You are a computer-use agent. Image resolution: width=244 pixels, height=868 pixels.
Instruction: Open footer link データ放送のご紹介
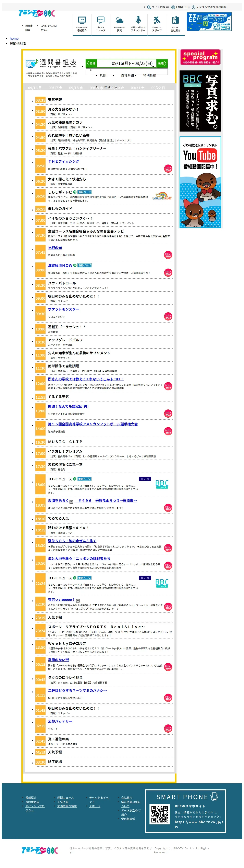[x=131, y=812]
